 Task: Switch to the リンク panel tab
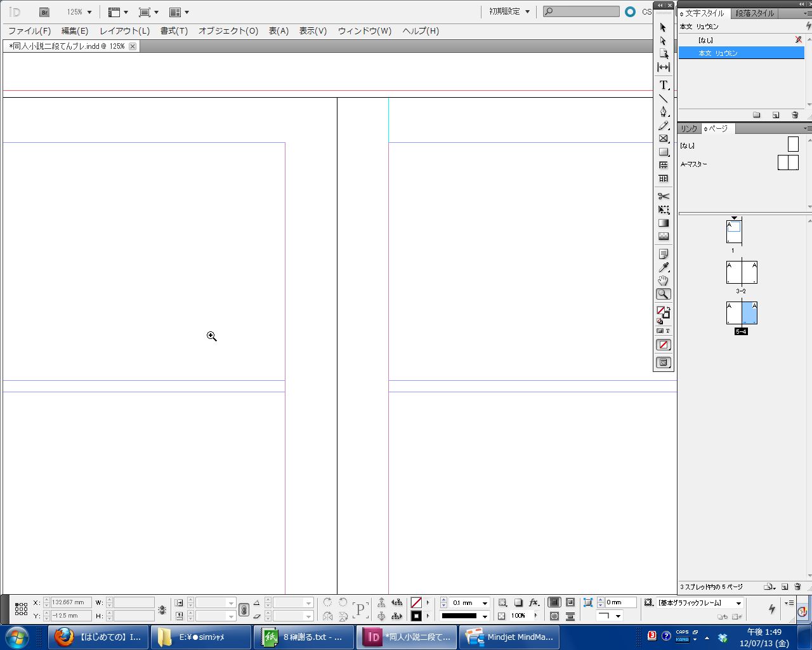tap(689, 128)
